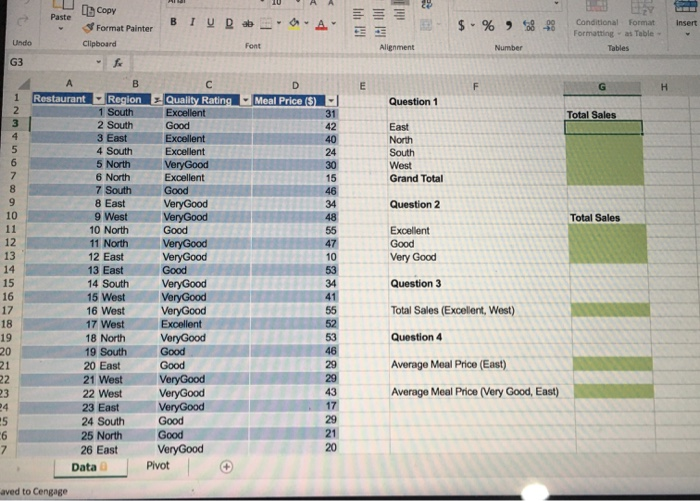Viewport: 700px width, 501px height.
Task: Center align text
Action: click(x=379, y=14)
